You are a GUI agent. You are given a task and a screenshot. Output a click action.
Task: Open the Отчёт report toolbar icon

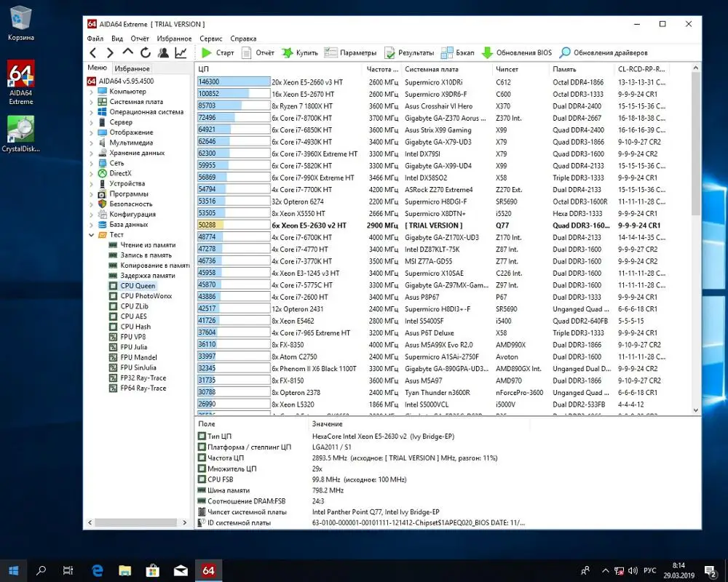247,53
